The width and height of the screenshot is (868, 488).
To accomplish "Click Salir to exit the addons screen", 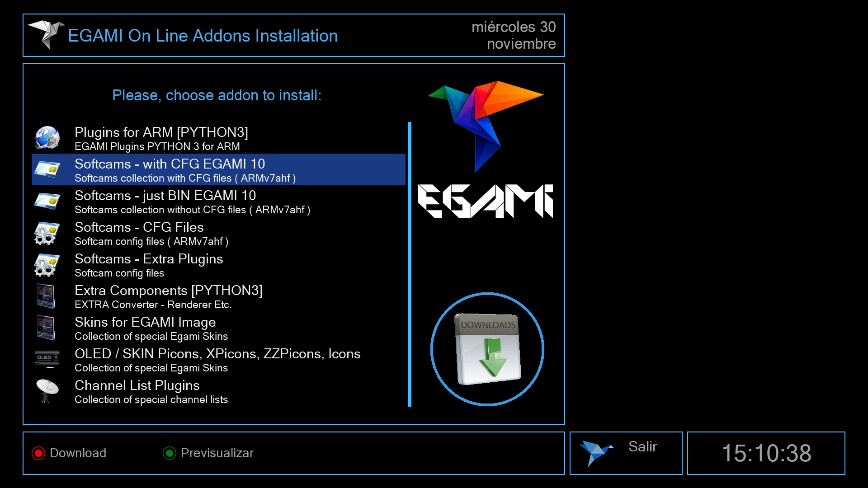I will (642, 447).
